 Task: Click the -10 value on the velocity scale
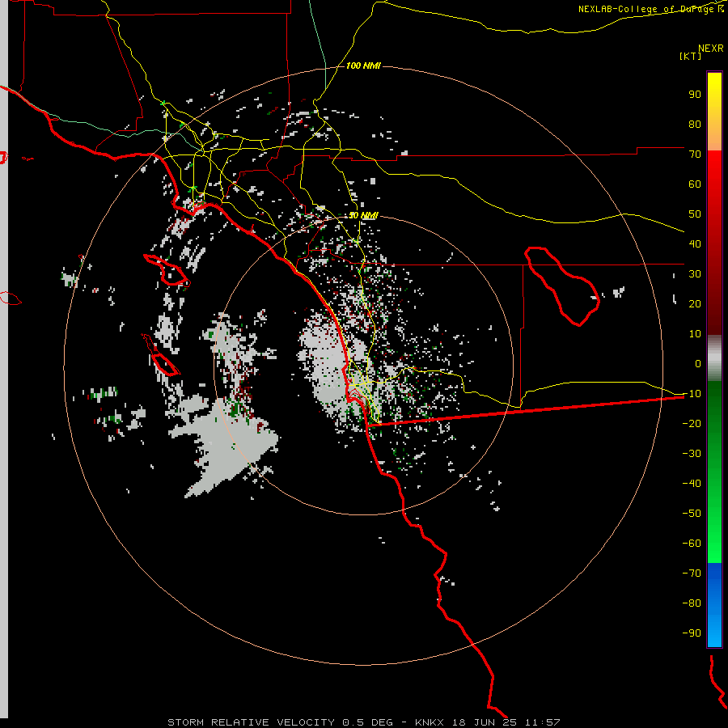[x=692, y=394]
